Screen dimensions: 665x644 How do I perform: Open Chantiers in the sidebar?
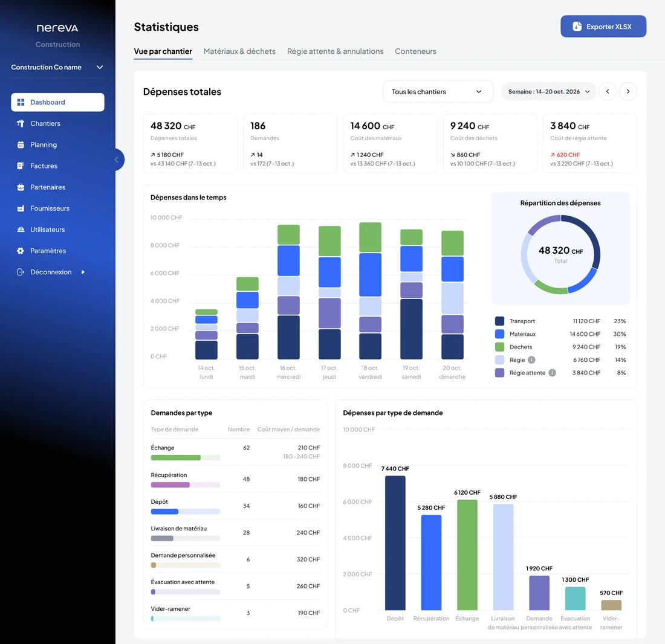pyautogui.click(x=57, y=123)
